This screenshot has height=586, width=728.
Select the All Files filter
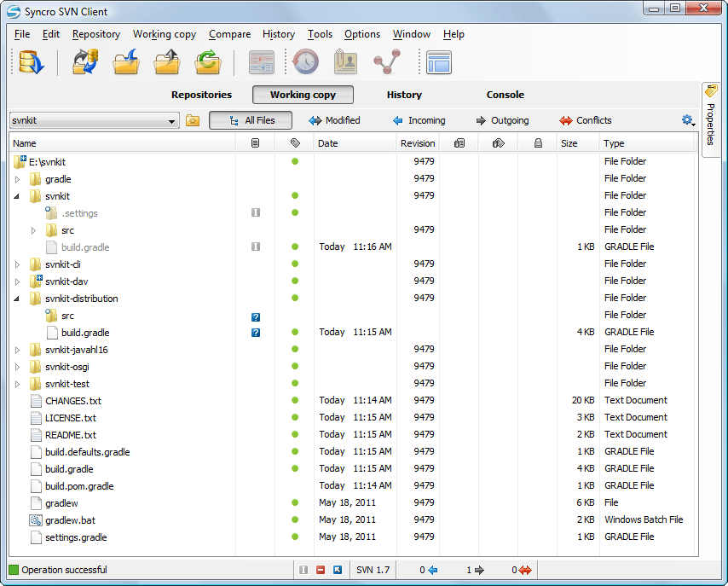coord(251,120)
